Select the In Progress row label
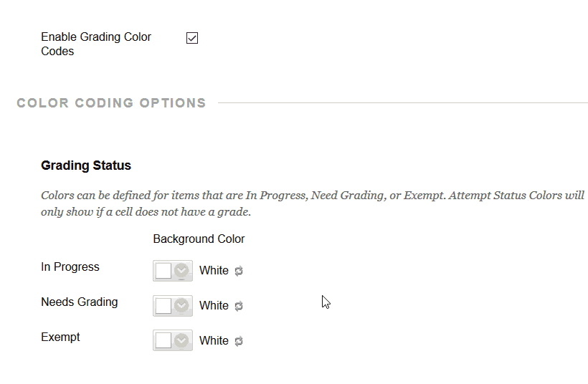Screen dimensions: 588x384 (x=70, y=267)
